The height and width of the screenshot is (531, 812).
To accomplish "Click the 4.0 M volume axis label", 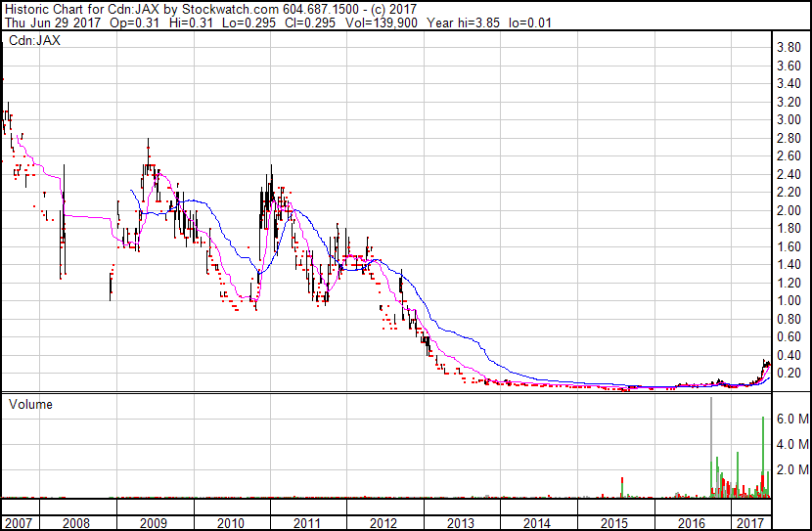I will click(790, 445).
